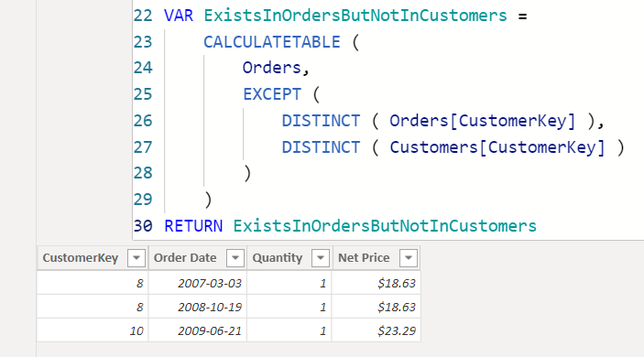This screenshot has height=357, width=644.
Task: Click the 2009-06-21 order date cell
Action: click(198, 330)
